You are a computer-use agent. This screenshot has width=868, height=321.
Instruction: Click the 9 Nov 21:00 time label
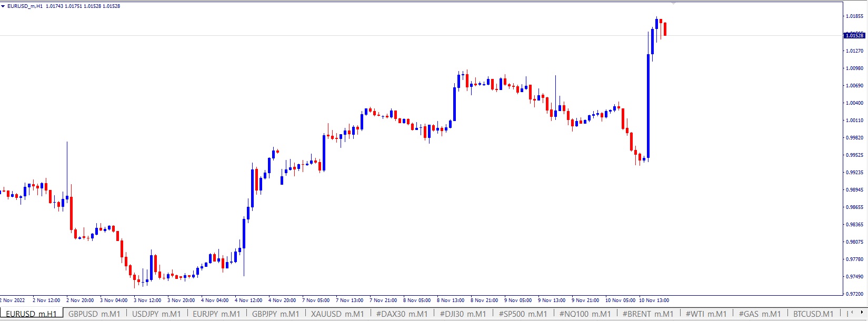585,300
